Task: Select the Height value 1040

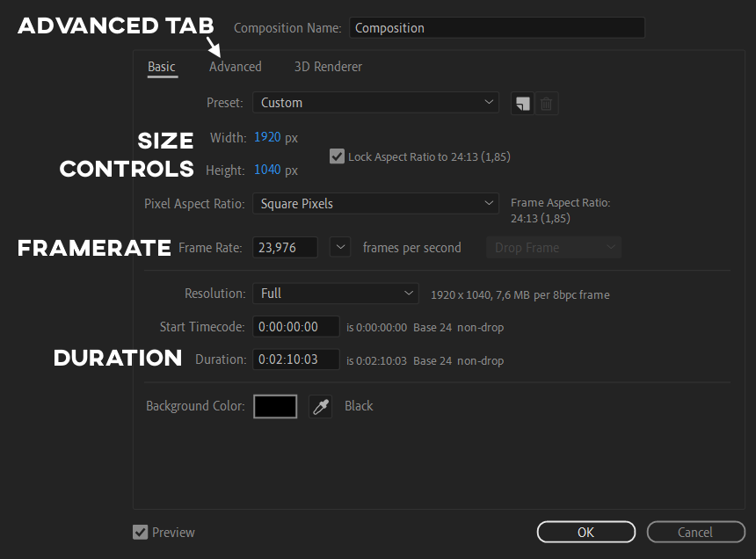Action: (x=267, y=171)
